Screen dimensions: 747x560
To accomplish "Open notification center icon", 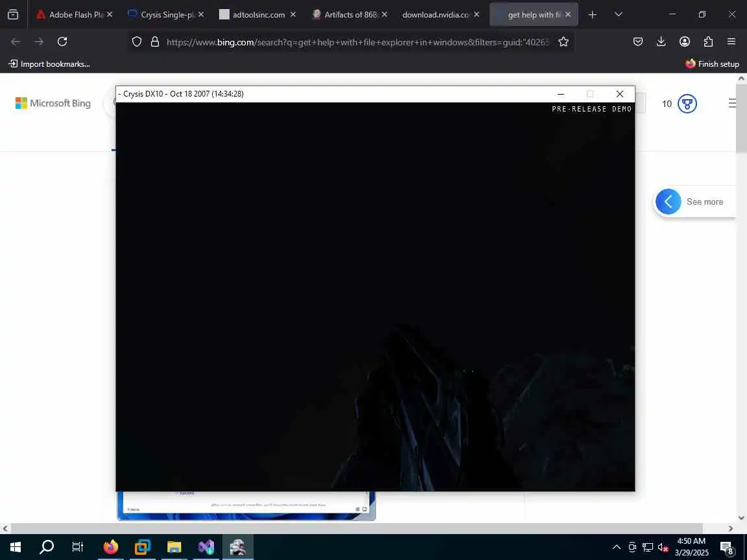I will click(x=726, y=547).
